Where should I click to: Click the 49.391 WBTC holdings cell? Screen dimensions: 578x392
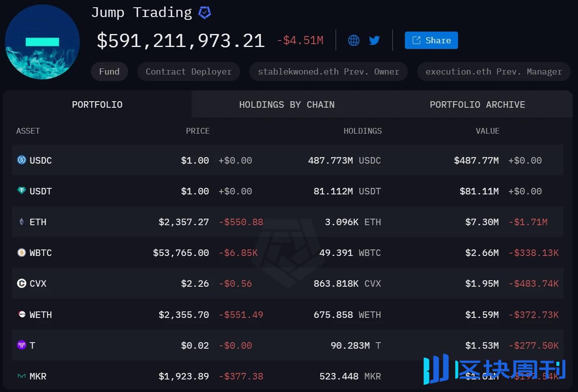350,253
